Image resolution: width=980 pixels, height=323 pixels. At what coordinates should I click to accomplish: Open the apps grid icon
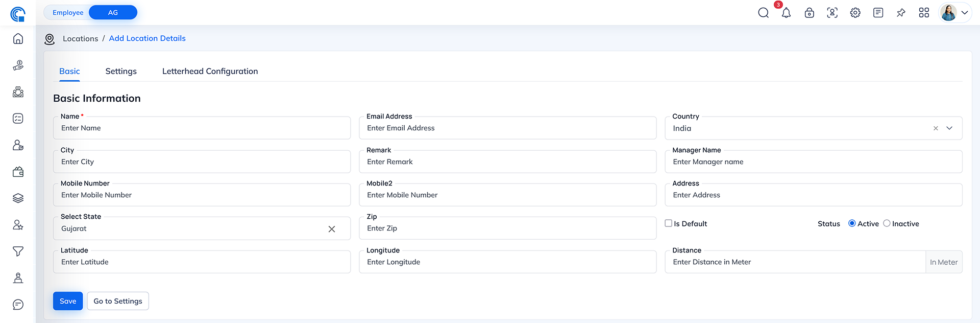924,13
